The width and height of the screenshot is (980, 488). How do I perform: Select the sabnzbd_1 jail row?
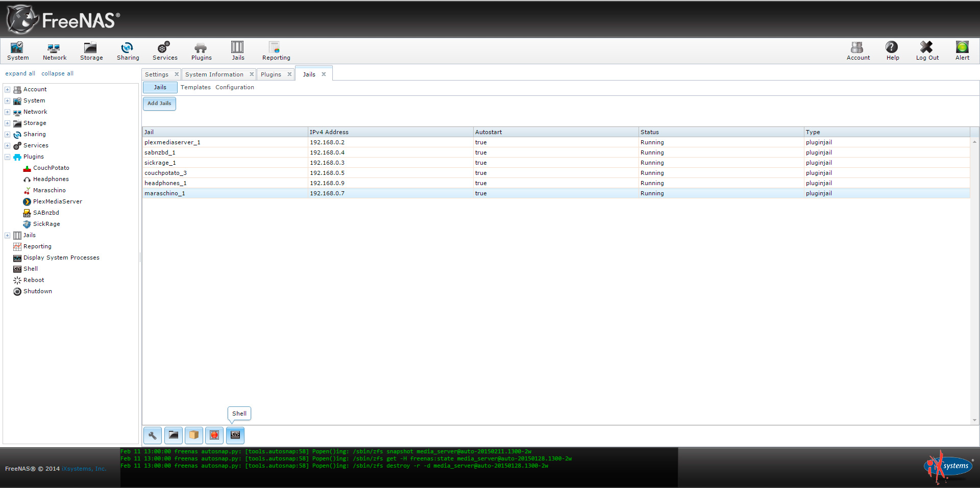point(556,152)
